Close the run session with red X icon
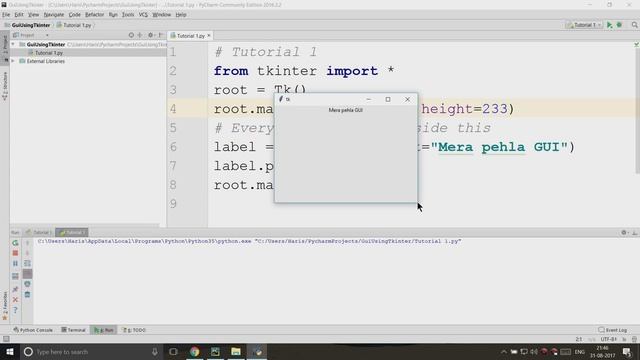 pos(15,300)
